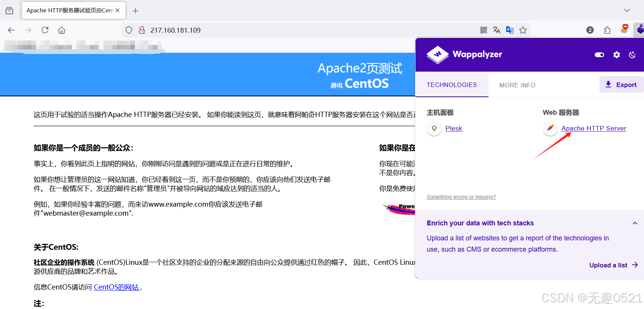Click the Apache2页测试 page heading
Screen dimensions: 644x309
tap(360, 68)
